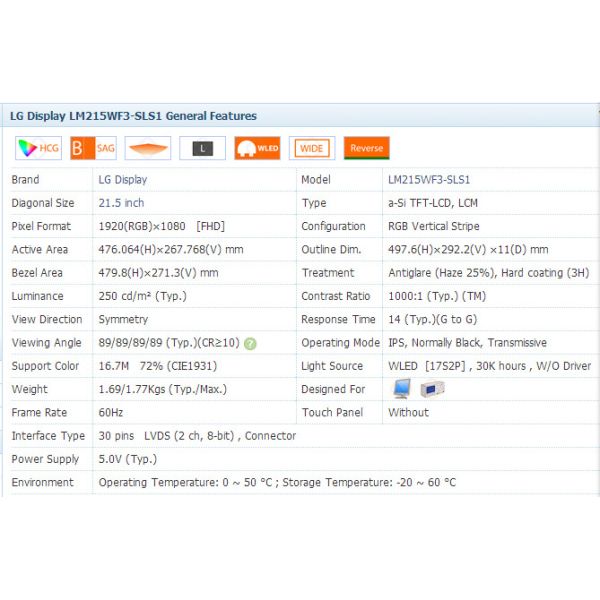600x600 pixels.
Task: Click the HCG color gamut icon
Action: click(38, 148)
